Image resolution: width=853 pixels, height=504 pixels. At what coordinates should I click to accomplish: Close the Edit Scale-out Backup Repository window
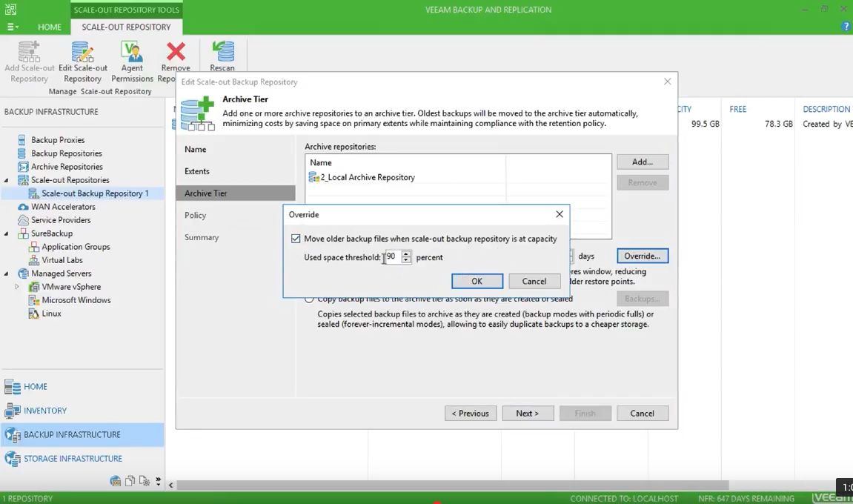tap(668, 82)
